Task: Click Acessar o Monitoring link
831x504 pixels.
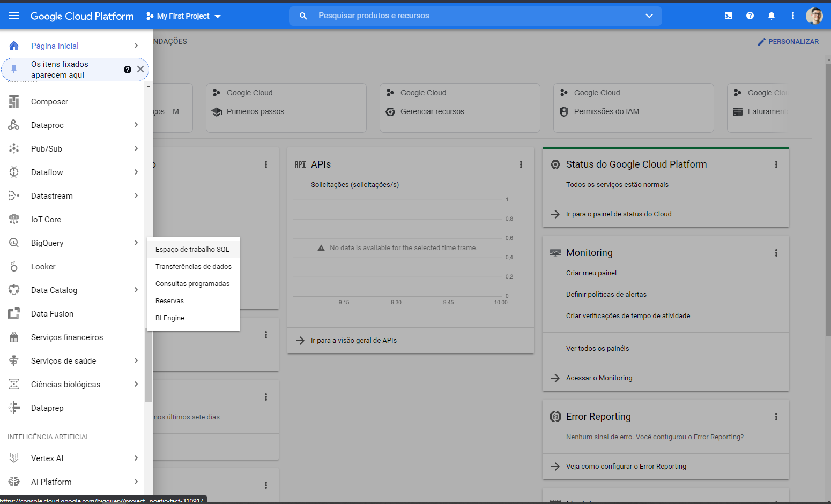Action: 599,378
